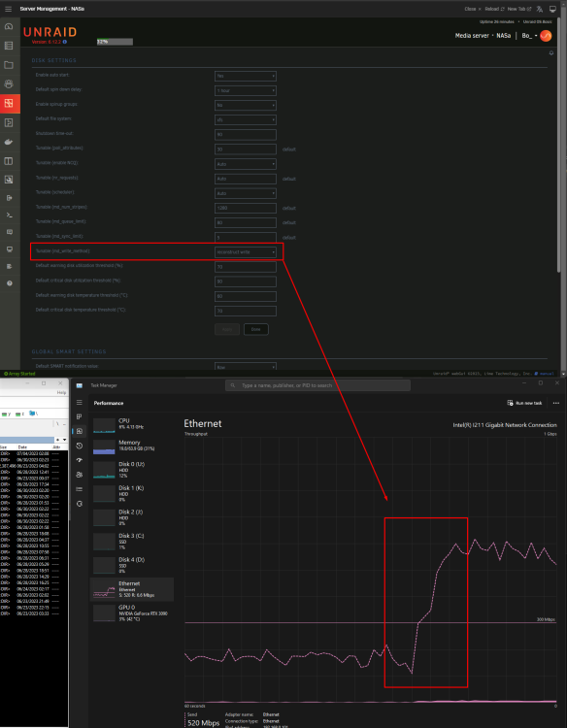Open the terminal prompt icon in sidebar

(x=10, y=215)
